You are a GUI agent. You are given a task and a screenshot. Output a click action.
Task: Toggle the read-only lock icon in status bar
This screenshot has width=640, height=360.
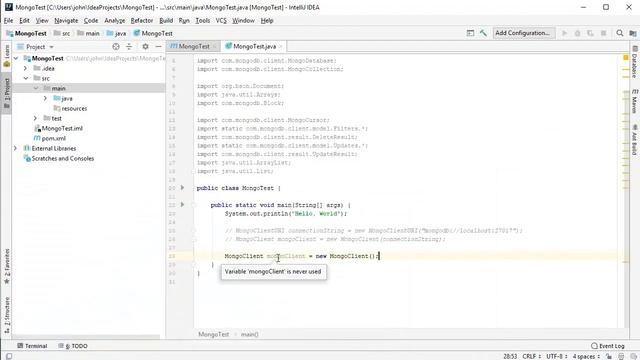coord(609,356)
